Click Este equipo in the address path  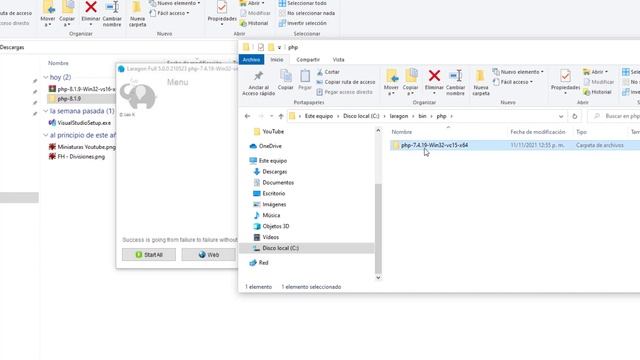(319, 116)
